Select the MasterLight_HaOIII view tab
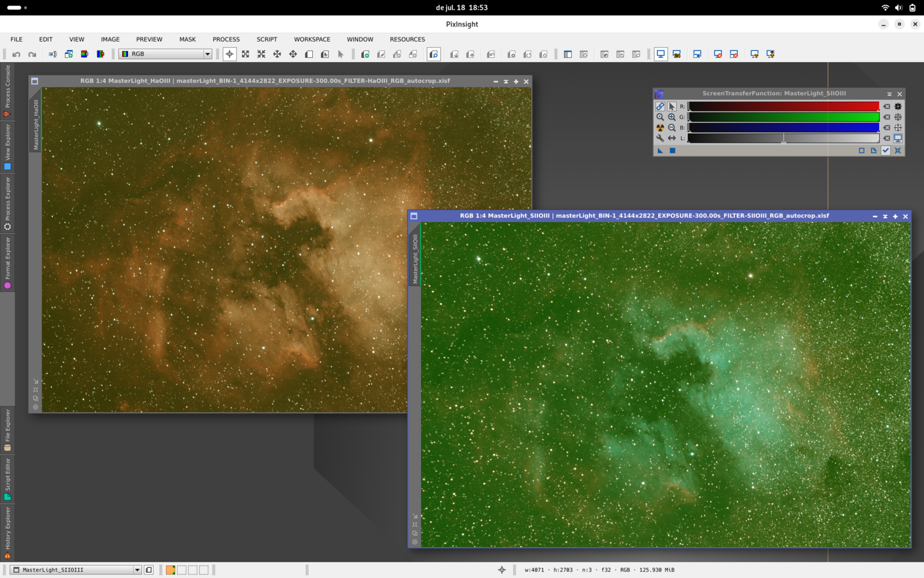924x578 pixels. point(35,124)
